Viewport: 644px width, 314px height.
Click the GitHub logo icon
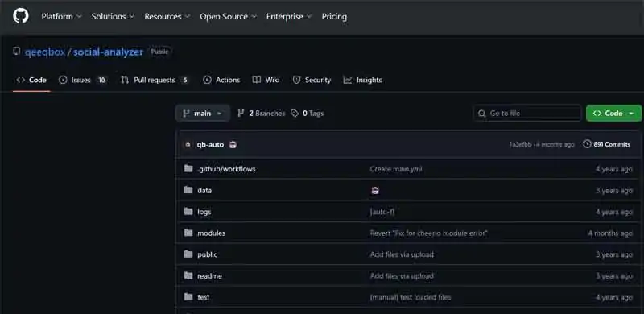[21, 16]
